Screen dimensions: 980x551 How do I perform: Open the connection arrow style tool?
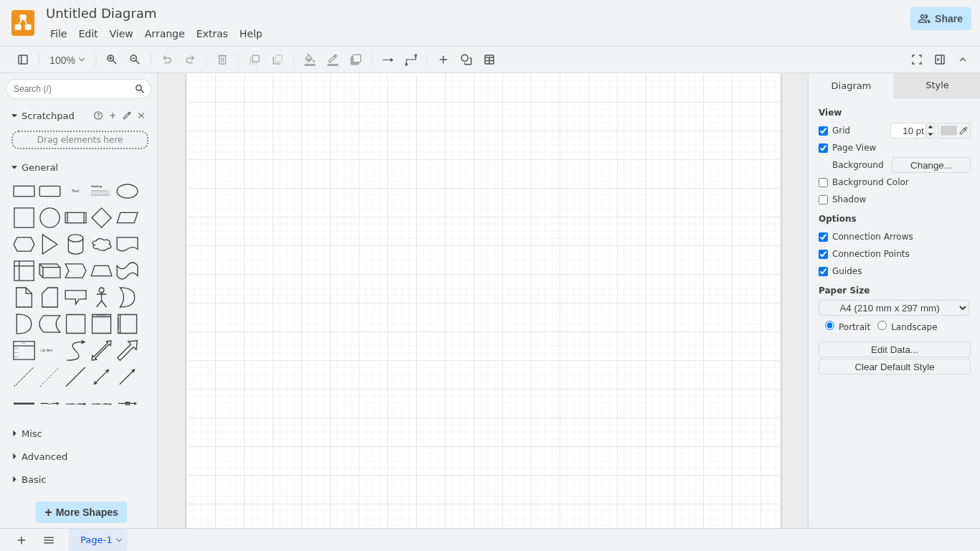(388, 60)
